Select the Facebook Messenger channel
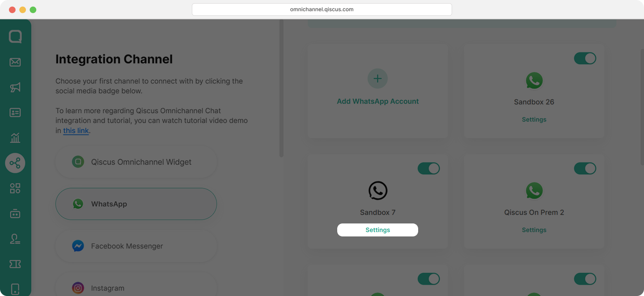644x296 pixels. (x=136, y=246)
